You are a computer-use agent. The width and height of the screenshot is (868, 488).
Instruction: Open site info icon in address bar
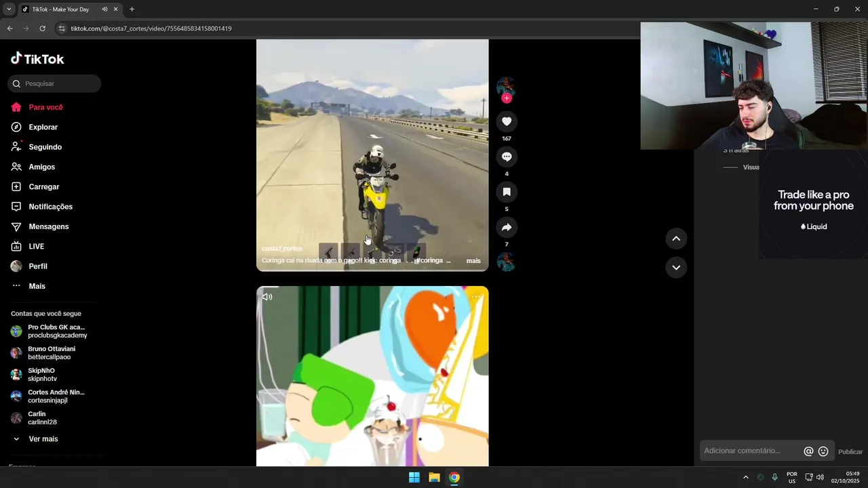coord(62,28)
